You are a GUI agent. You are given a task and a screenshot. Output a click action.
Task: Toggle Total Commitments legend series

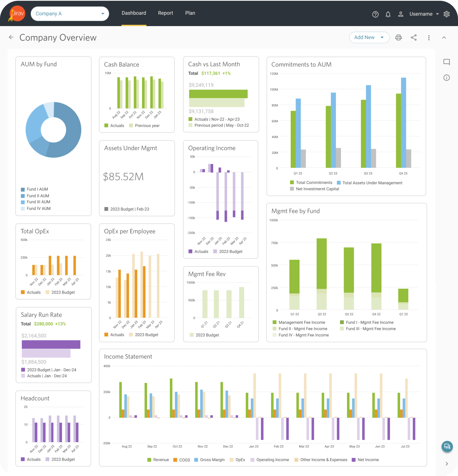click(314, 183)
